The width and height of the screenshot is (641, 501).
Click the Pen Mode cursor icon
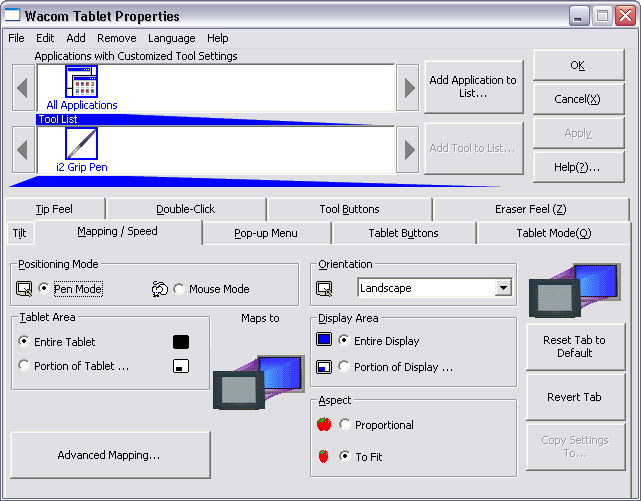pos(24,289)
